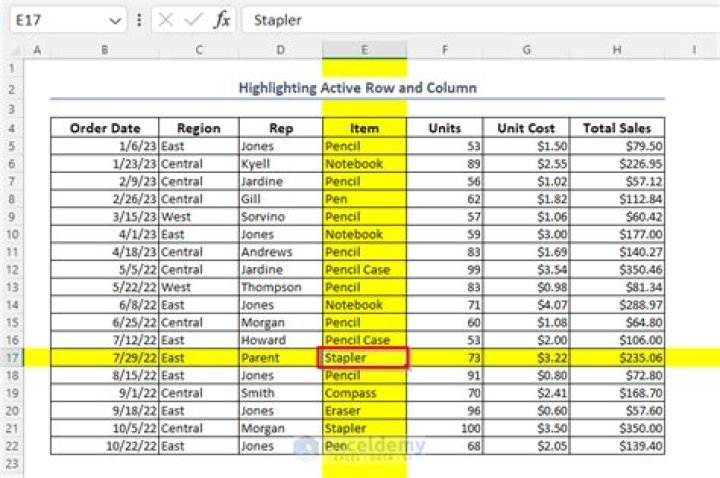The height and width of the screenshot is (478, 720).
Task: Click the Units cell 89
Action: [444, 163]
